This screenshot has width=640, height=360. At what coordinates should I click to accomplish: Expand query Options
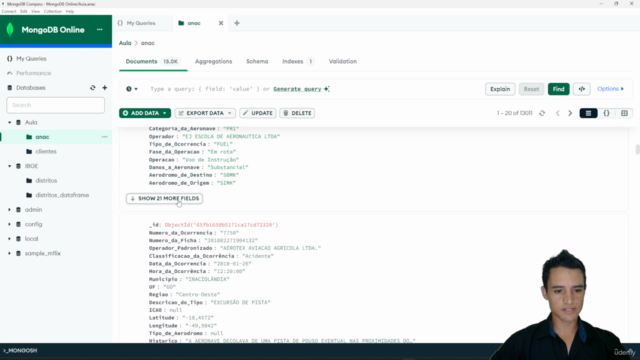tap(610, 89)
